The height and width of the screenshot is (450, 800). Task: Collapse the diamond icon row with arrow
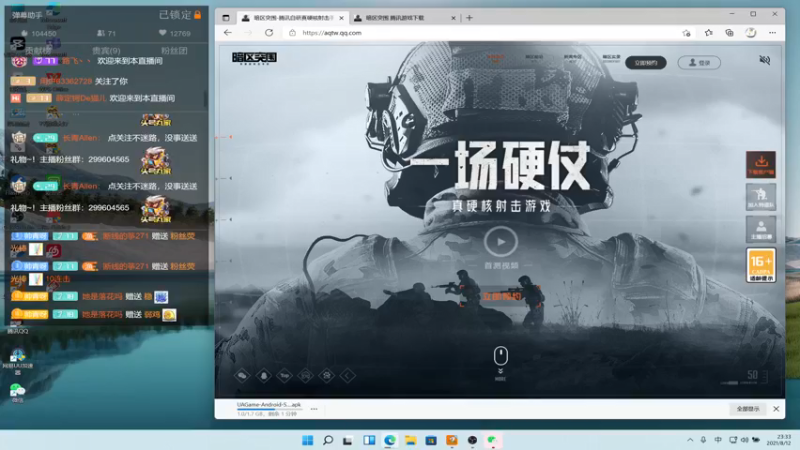tap(347, 376)
